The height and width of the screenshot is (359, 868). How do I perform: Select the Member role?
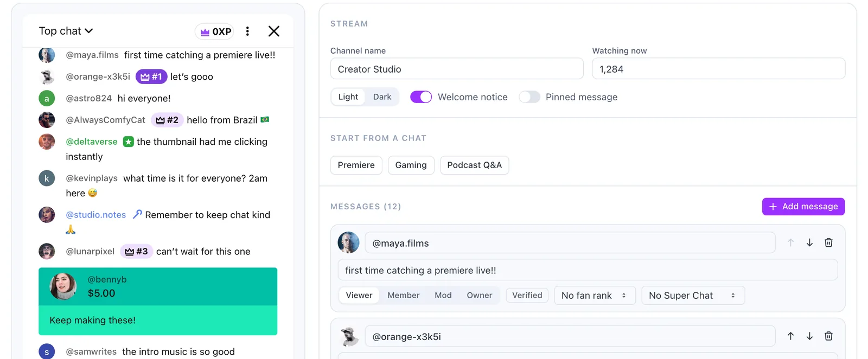tap(404, 295)
